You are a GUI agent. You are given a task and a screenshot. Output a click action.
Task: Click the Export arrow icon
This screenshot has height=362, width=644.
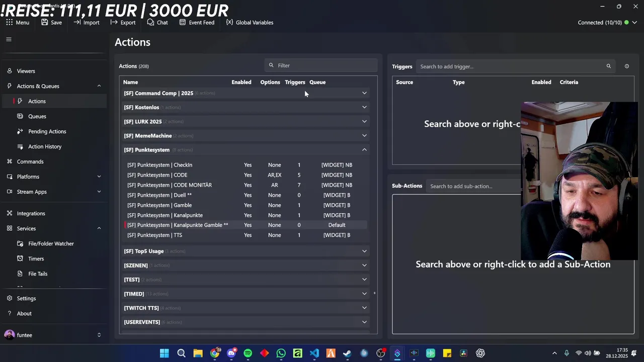114,23
